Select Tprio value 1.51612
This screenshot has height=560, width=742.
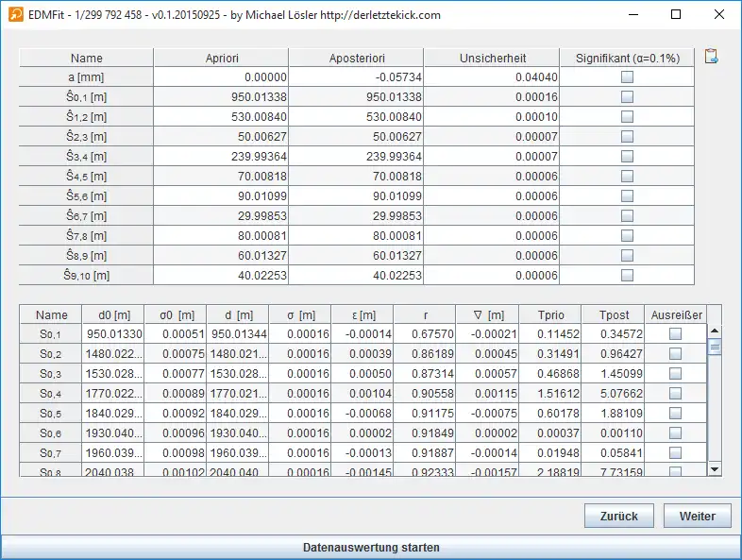[x=550, y=394]
